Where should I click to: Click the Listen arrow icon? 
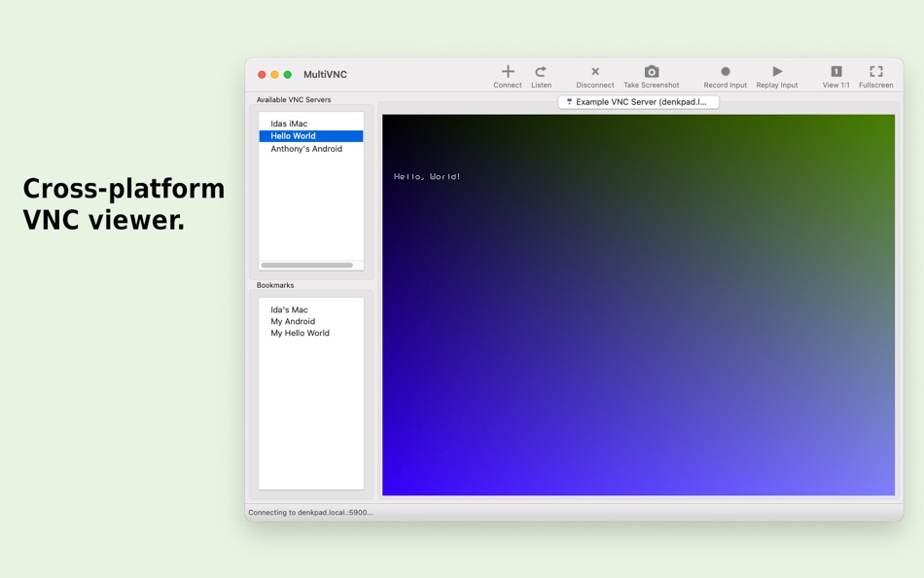[x=541, y=72]
